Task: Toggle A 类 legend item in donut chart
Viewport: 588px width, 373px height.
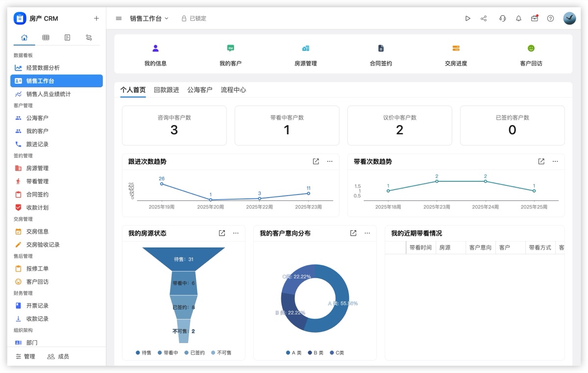Action: click(x=294, y=353)
